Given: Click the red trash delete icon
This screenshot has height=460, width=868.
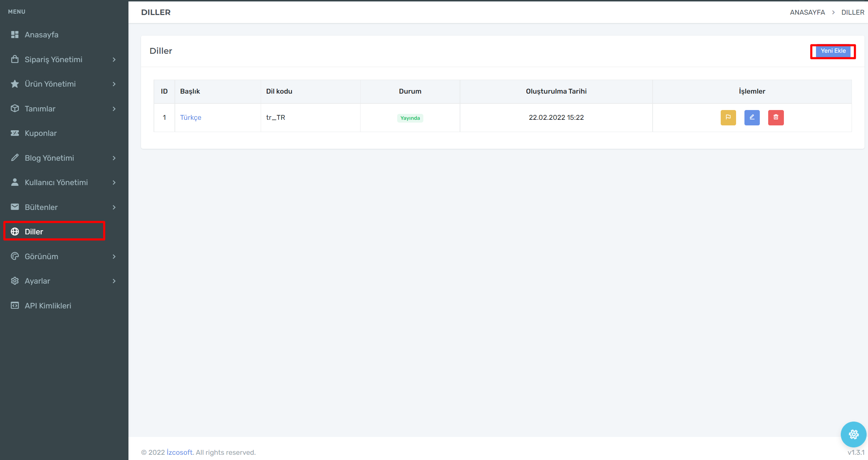Looking at the screenshot, I should coord(776,117).
